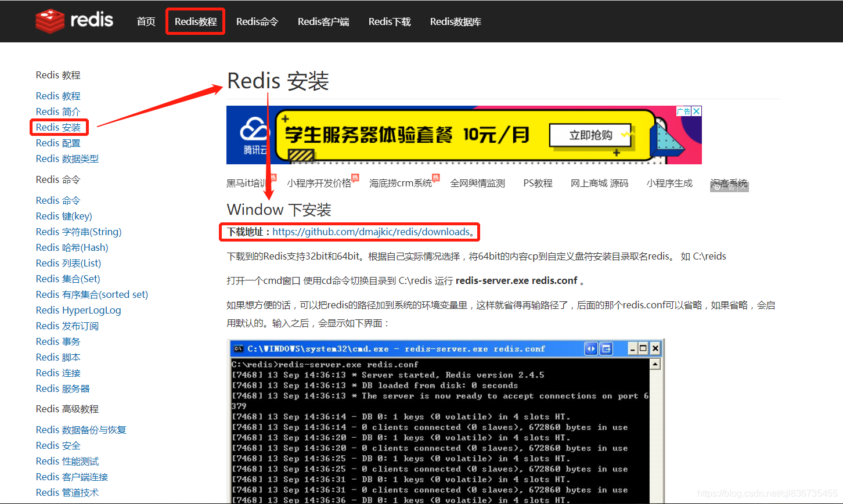Open Redis 服务器 sidebar link
Image resolution: width=843 pixels, height=504 pixels.
[63, 388]
